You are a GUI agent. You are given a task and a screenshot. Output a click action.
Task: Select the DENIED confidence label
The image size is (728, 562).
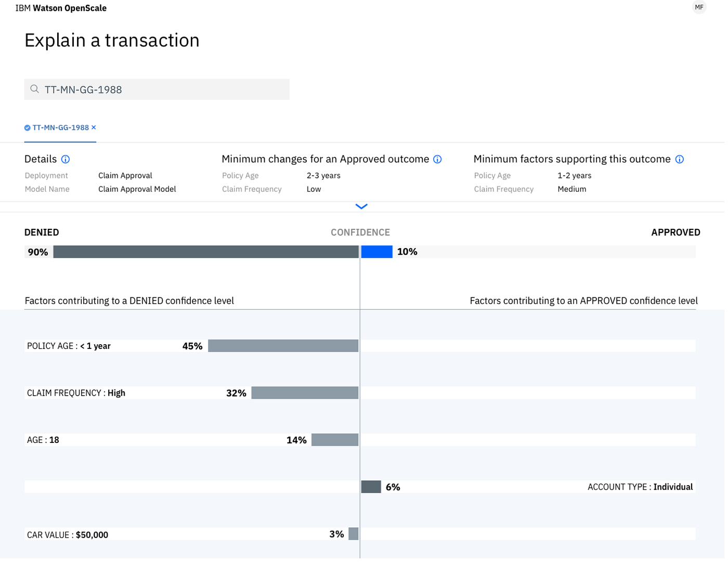tap(42, 232)
